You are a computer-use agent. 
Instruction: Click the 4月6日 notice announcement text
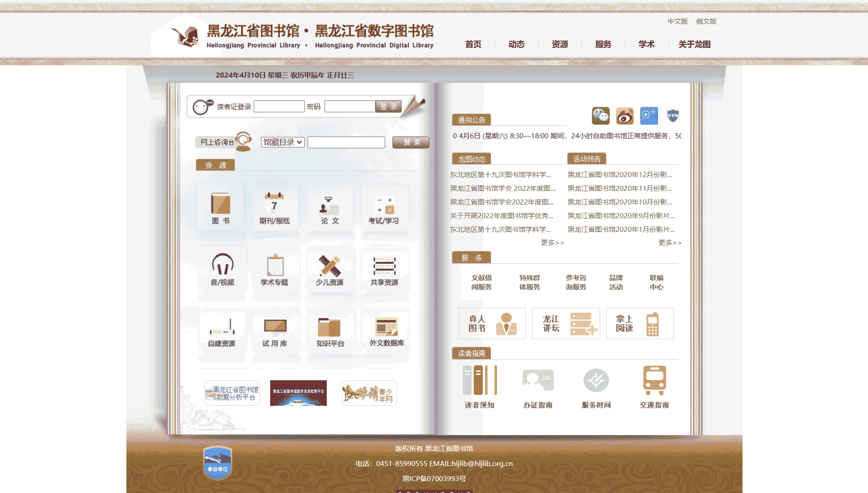click(567, 136)
